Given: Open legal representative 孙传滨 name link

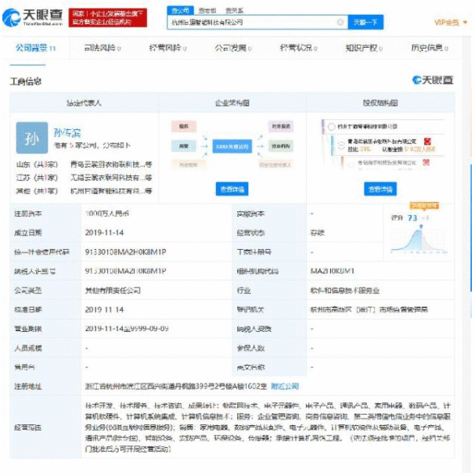Looking at the screenshot, I should point(67,132).
